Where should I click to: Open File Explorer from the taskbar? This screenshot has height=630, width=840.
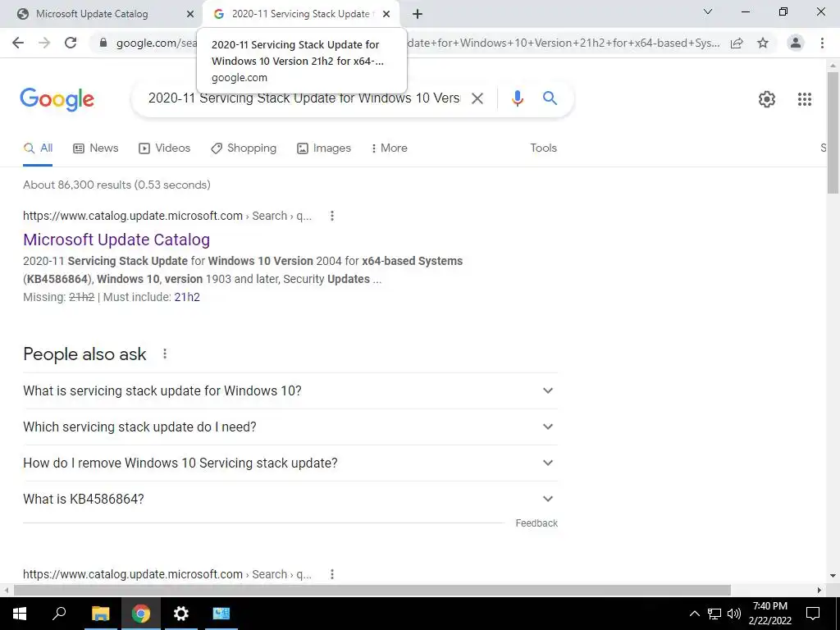(100, 614)
